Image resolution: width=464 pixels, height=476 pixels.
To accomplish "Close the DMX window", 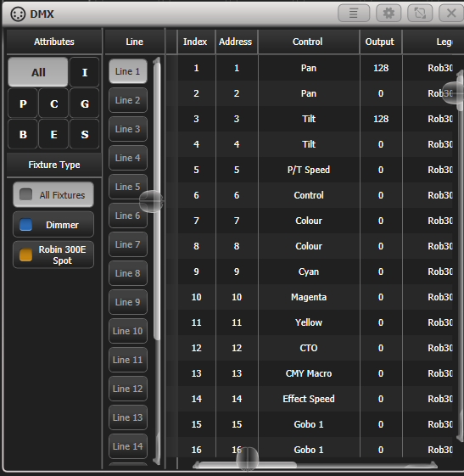I will [451, 13].
